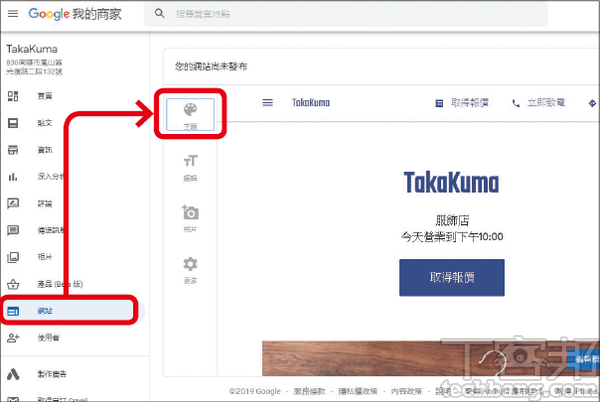Screen dimensions: 600x402
Task: Open 服務條款 footer link
Action: pos(309,391)
